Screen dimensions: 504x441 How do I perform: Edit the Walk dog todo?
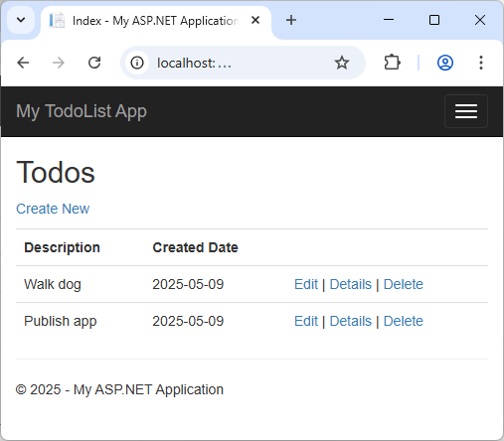[x=306, y=284]
